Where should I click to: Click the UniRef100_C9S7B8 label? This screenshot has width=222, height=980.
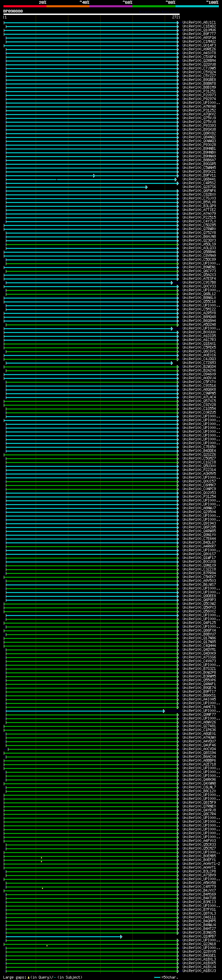click(x=199, y=282)
